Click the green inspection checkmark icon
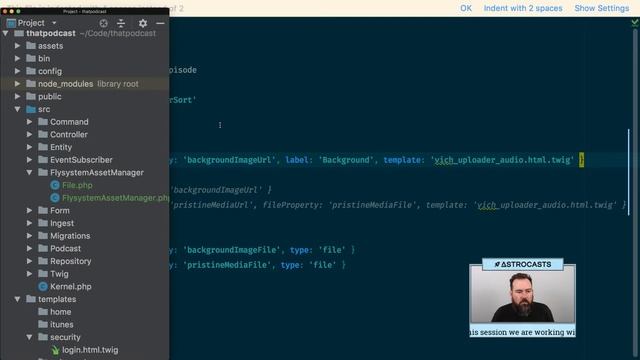Image resolution: width=640 pixels, height=360 pixels. [635, 23]
